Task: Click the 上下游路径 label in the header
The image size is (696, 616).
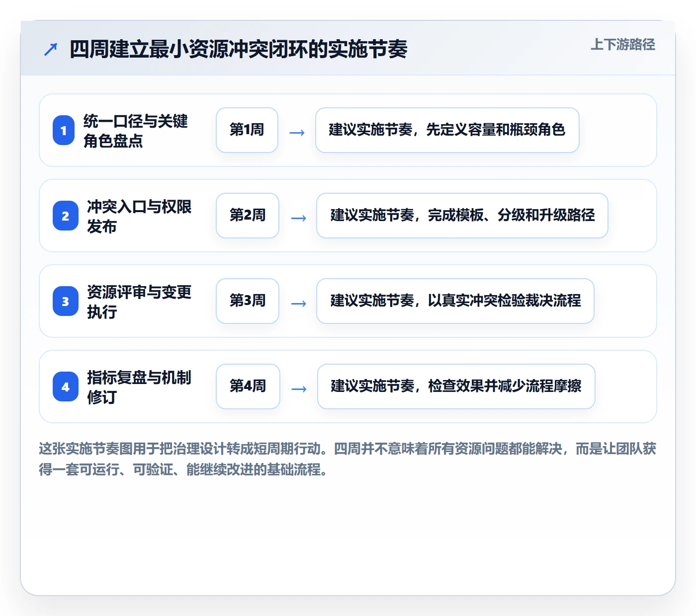Action: [622, 45]
